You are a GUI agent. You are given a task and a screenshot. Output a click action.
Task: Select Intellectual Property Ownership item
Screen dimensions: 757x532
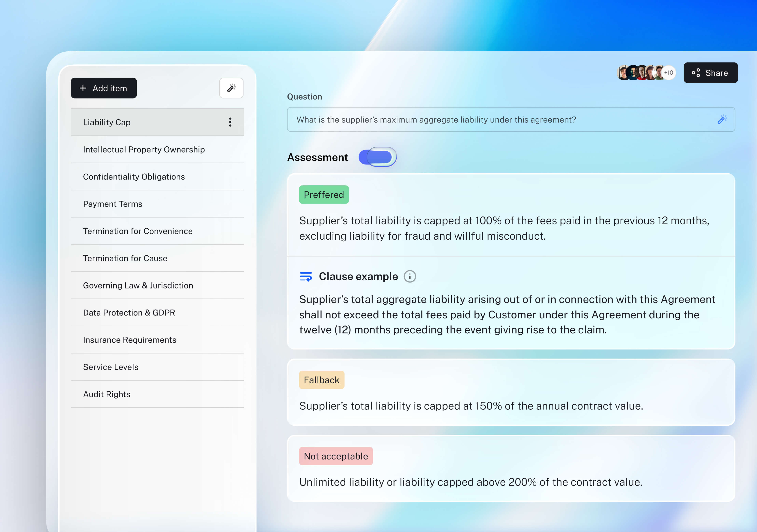click(x=144, y=150)
